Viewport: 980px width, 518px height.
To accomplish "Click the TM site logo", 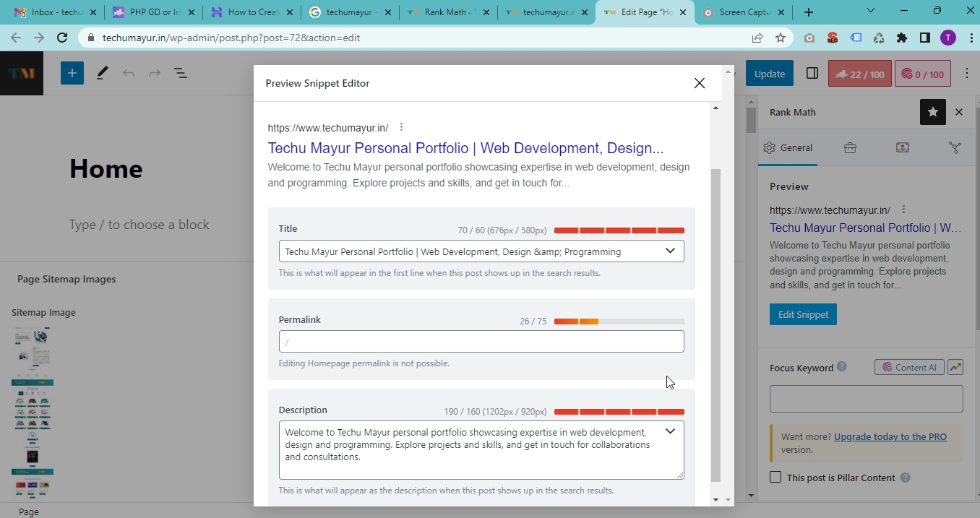I will tap(22, 73).
